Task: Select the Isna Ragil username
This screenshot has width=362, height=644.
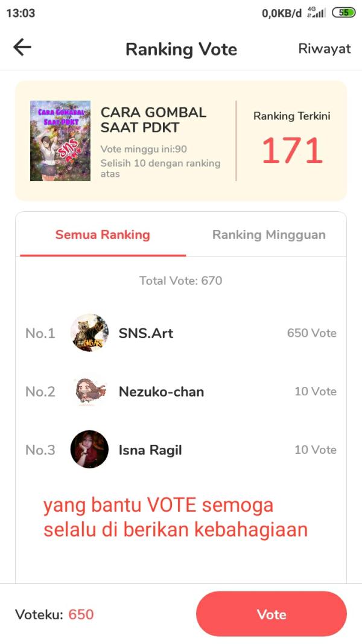Action: click(150, 450)
